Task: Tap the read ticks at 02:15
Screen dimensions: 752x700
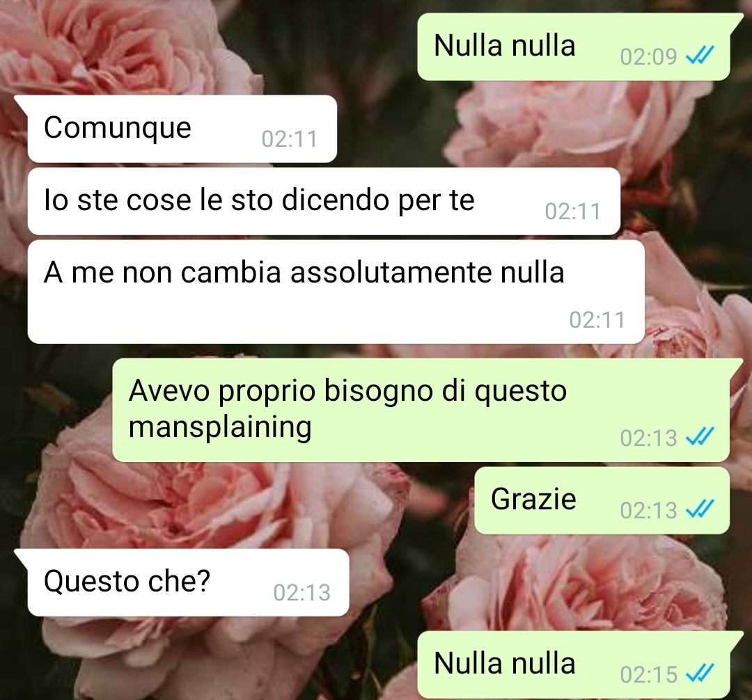Action: 700,673
